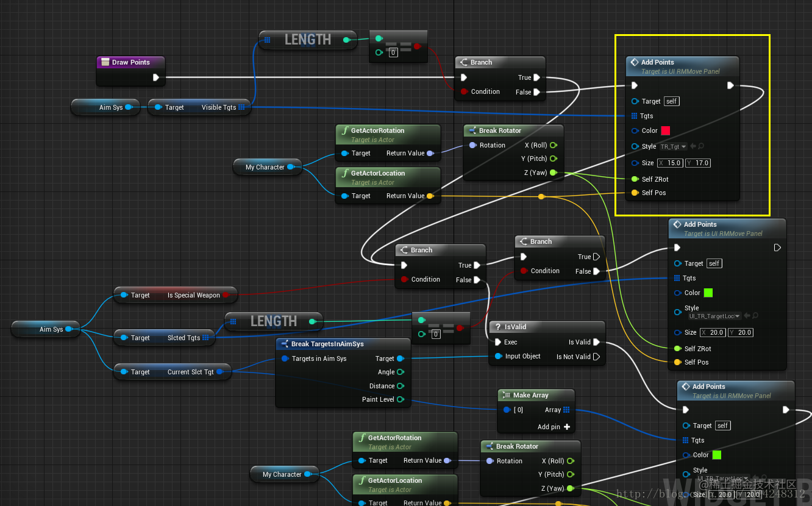
Task: Click the Make Array node header icon
Action: (506, 395)
